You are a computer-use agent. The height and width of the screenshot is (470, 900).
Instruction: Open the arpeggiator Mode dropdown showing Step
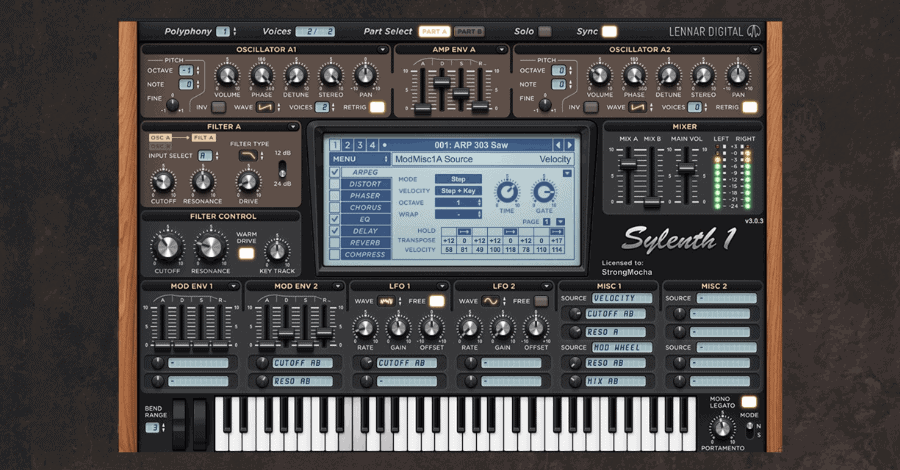coord(458,179)
